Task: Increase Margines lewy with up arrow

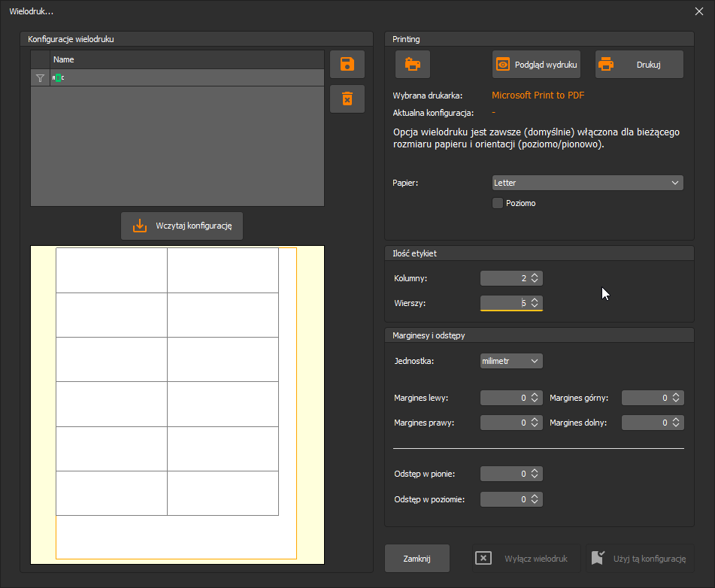Action: pyautogui.click(x=535, y=395)
